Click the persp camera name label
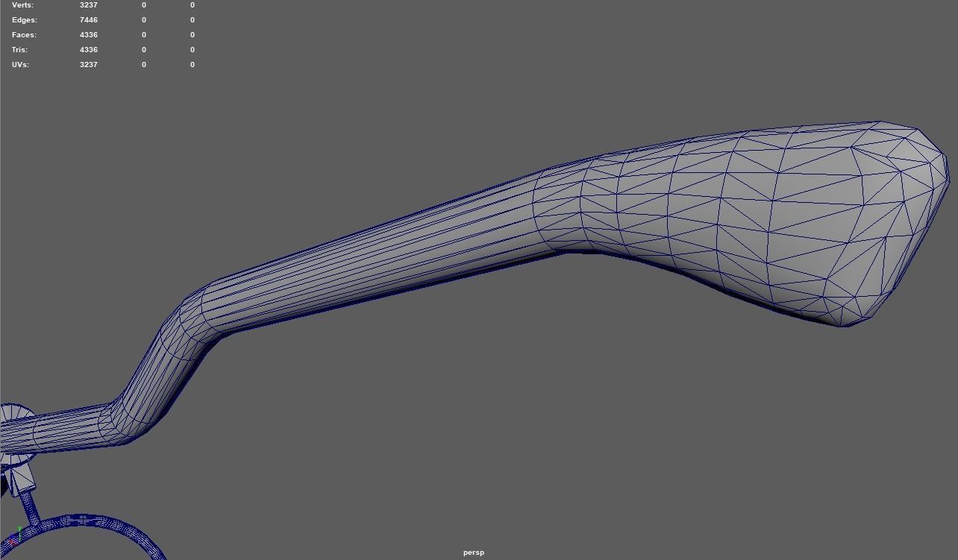 pyautogui.click(x=474, y=553)
